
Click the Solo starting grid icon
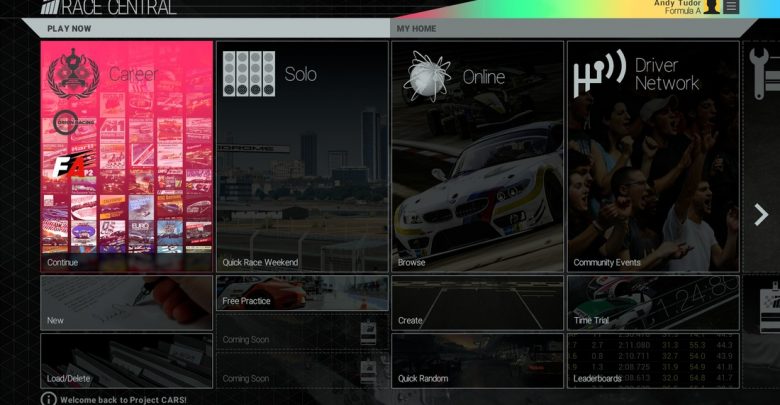(x=248, y=74)
